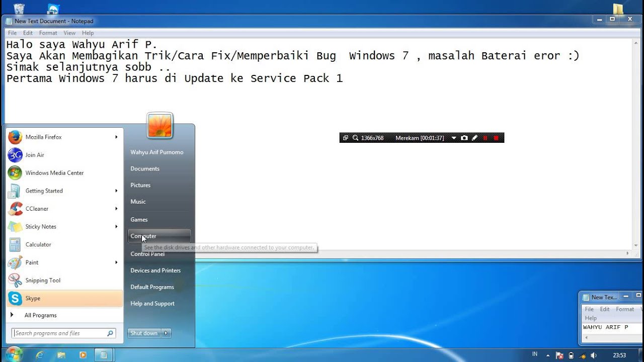The width and height of the screenshot is (644, 362).
Task: Open Sticky Notes
Action: point(64,227)
